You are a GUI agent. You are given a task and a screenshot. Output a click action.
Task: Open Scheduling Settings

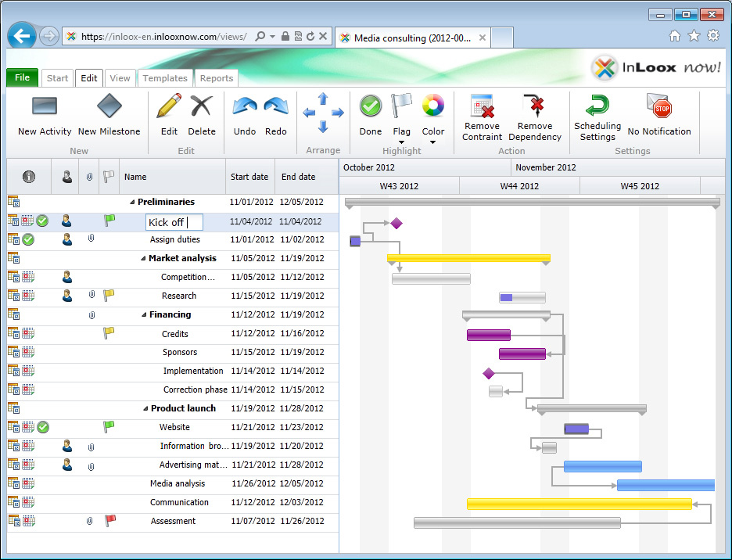tap(597, 106)
